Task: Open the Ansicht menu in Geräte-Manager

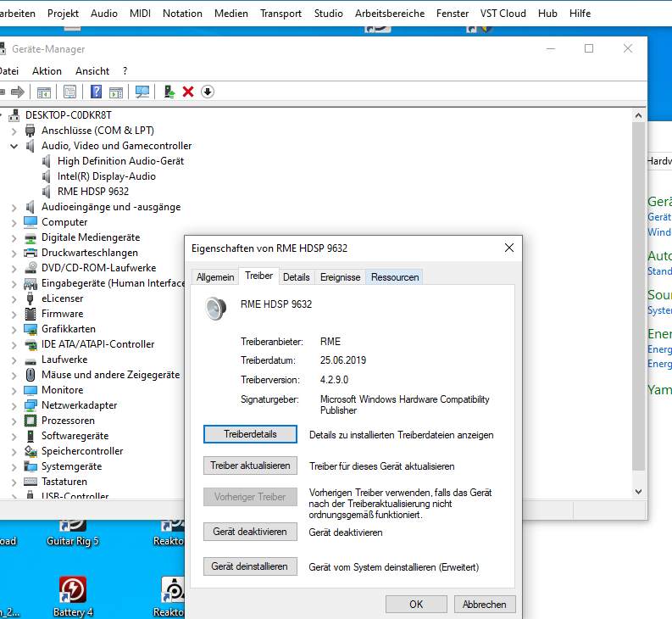Action: (92, 71)
